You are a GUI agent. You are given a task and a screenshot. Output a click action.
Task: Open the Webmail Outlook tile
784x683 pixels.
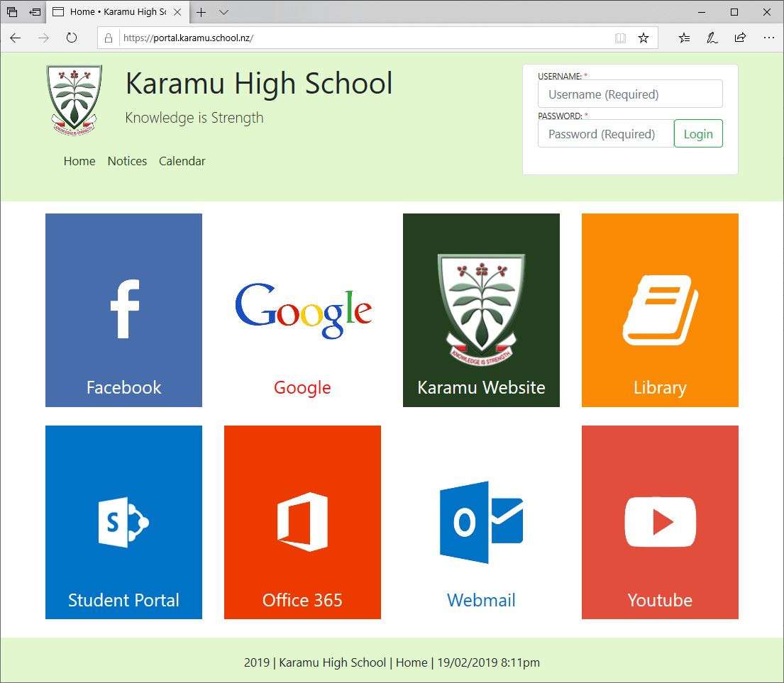click(481, 522)
